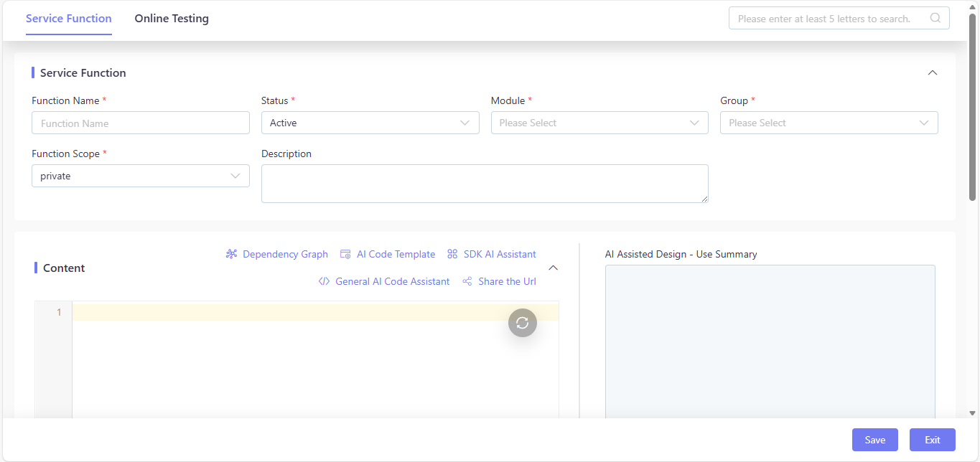Click the Exit button

tap(933, 440)
